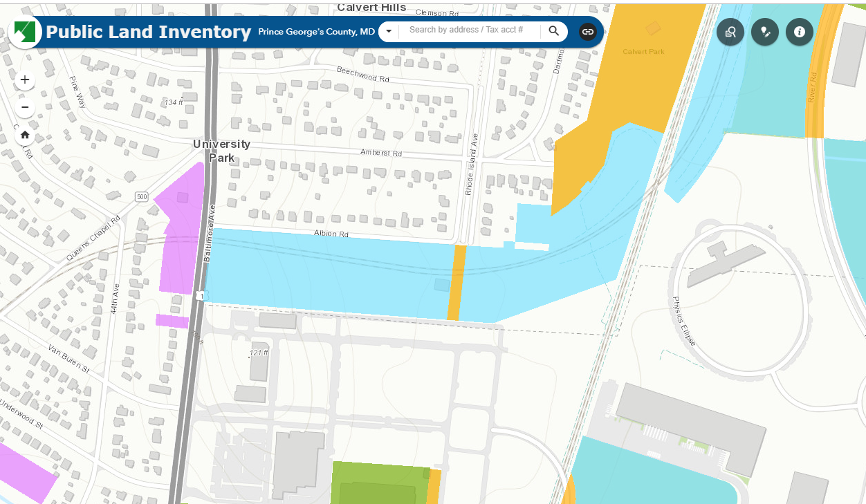The width and height of the screenshot is (866, 504).
Task: Zoom in on the map
Action: (x=24, y=80)
